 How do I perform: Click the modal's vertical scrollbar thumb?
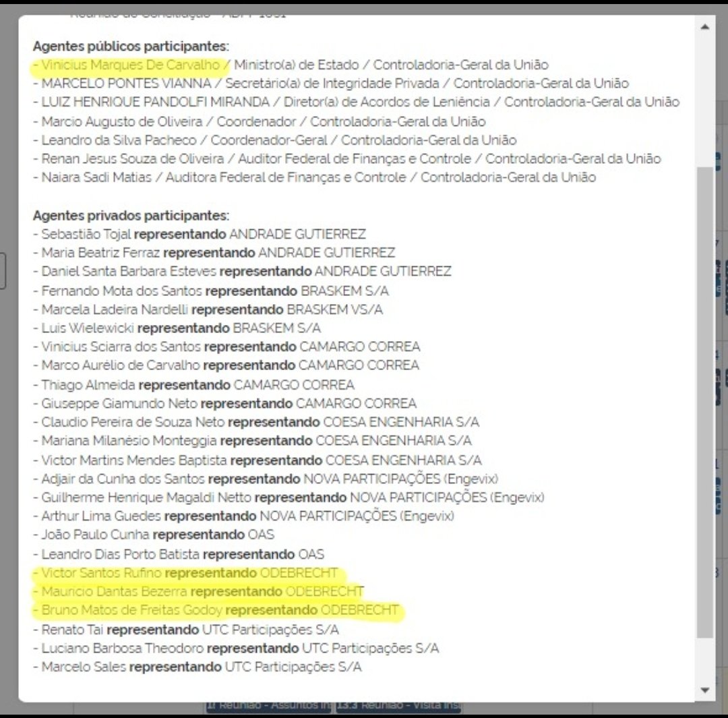coord(705,402)
